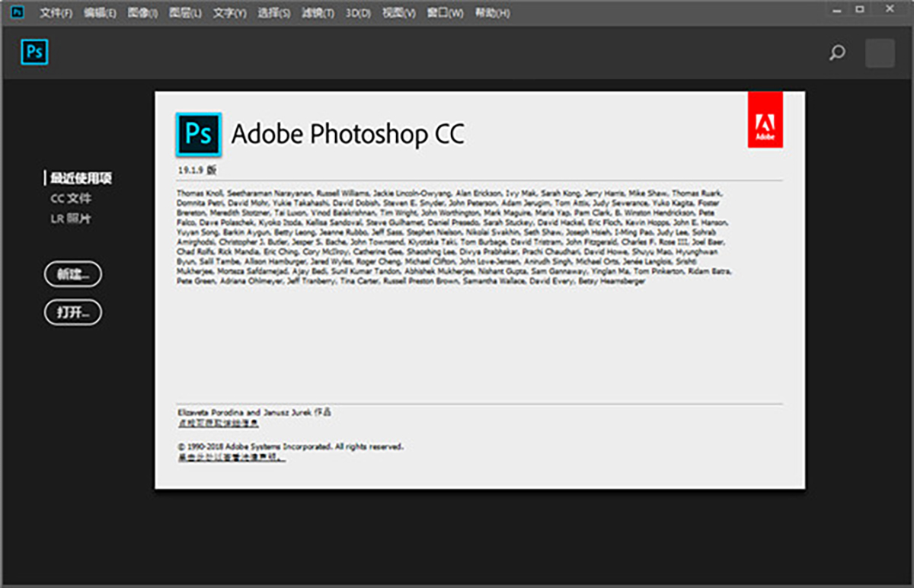This screenshot has height=588, width=914.
Task: Open the 文件(F) menu
Action: coord(56,13)
